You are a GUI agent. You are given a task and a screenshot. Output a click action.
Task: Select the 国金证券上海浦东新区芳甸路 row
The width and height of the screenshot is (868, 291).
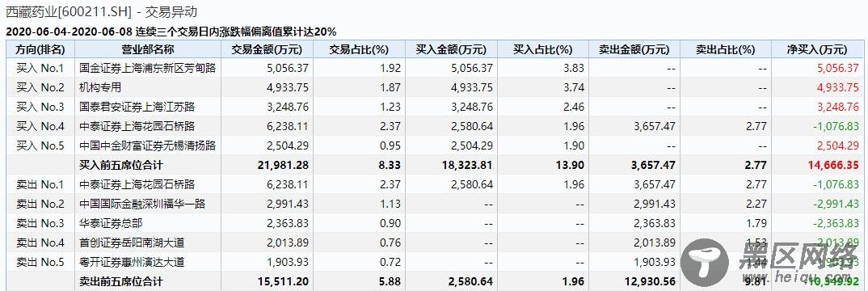point(434,68)
